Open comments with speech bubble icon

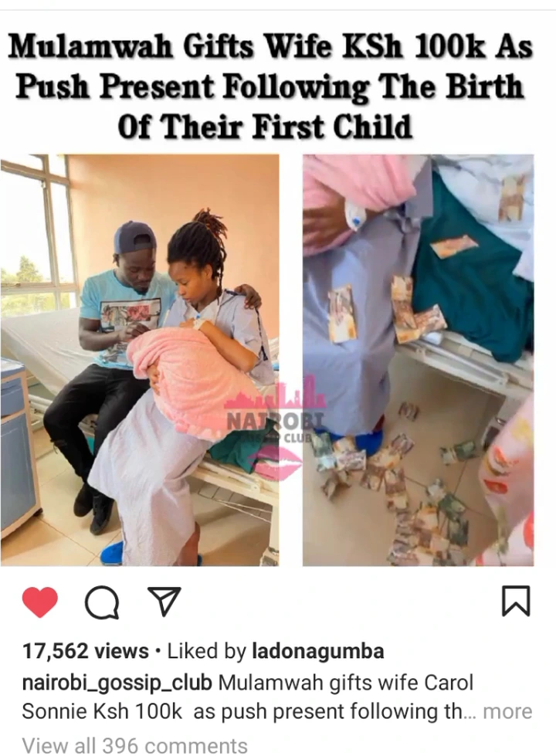tap(102, 603)
